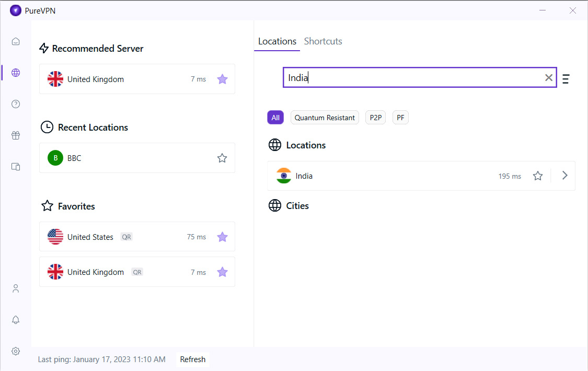The width and height of the screenshot is (588, 371).
Task: Toggle favorite star for United States
Action: point(222,237)
